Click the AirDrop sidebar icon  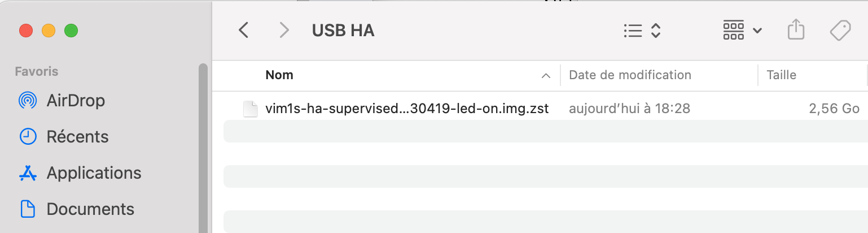coord(28,101)
